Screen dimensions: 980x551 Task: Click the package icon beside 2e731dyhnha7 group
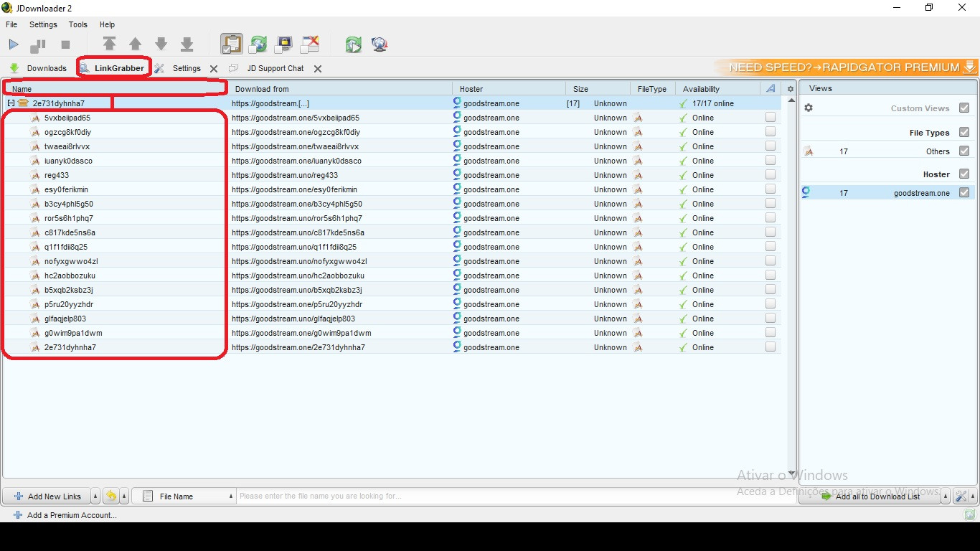click(23, 103)
